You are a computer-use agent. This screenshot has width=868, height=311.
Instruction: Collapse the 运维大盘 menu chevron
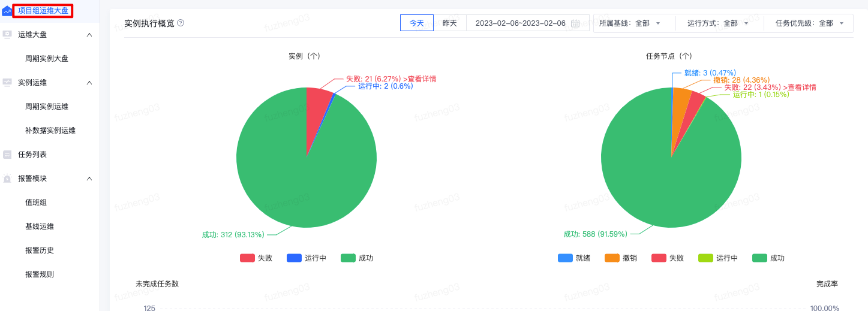coord(89,35)
